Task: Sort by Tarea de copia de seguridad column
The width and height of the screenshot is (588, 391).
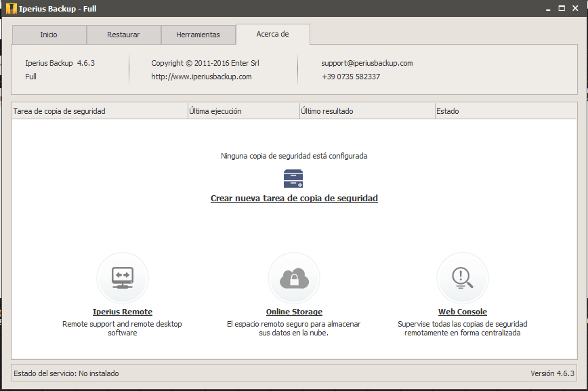Action: tap(100, 111)
